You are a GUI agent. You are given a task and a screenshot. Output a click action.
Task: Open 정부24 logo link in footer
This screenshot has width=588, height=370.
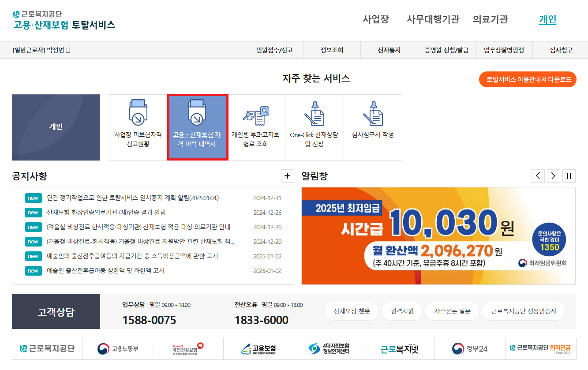coord(470,349)
